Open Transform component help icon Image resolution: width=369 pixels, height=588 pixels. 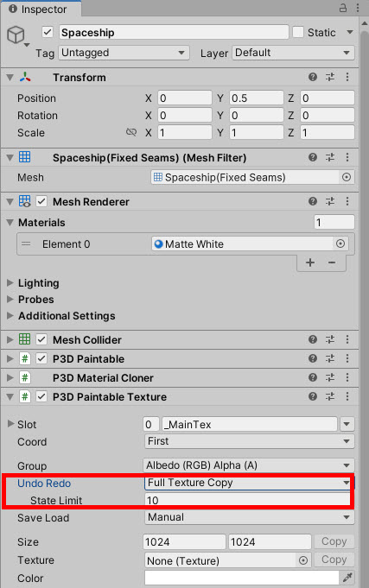313,77
